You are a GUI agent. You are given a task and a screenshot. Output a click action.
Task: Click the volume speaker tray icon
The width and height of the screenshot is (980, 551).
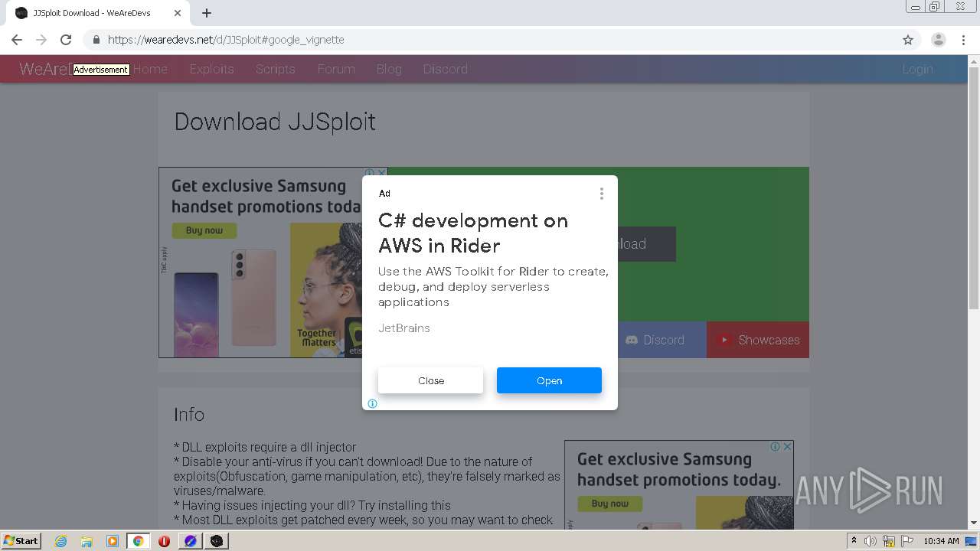coord(871,541)
